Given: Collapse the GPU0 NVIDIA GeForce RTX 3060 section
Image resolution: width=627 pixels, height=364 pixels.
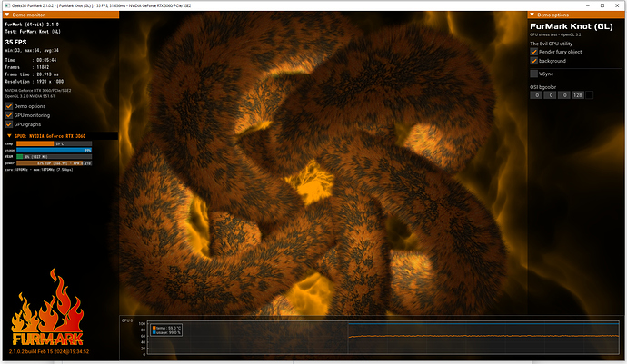Looking at the screenshot, I should click(x=9, y=136).
